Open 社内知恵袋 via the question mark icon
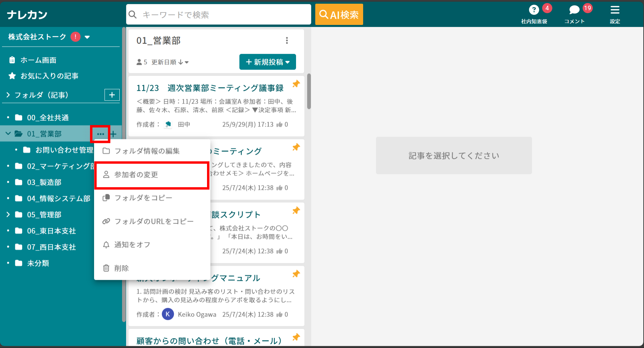 click(x=534, y=9)
